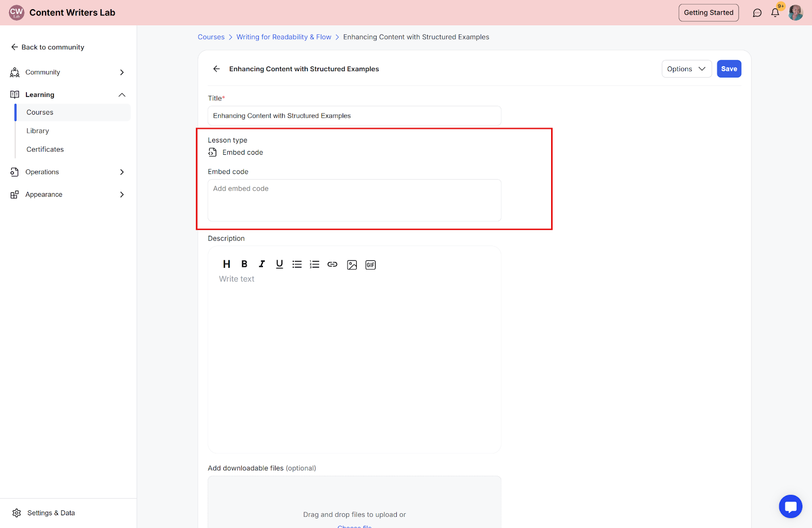Expand the Operations menu chevron
The height and width of the screenshot is (528, 812).
pos(122,172)
